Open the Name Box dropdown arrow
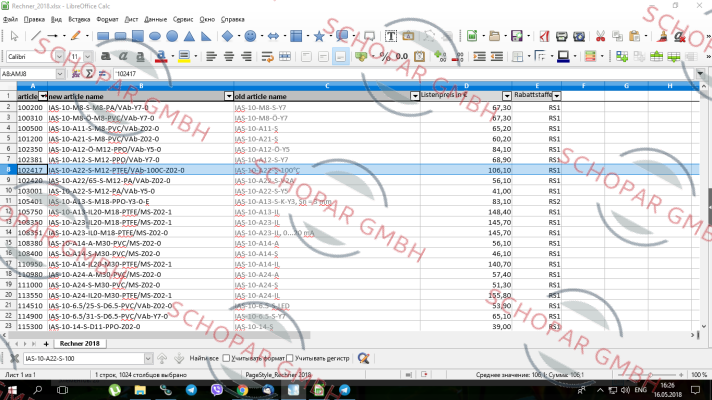The width and height of the screenshot is (712, 400). pyautogui.click(x=60, y=74)
